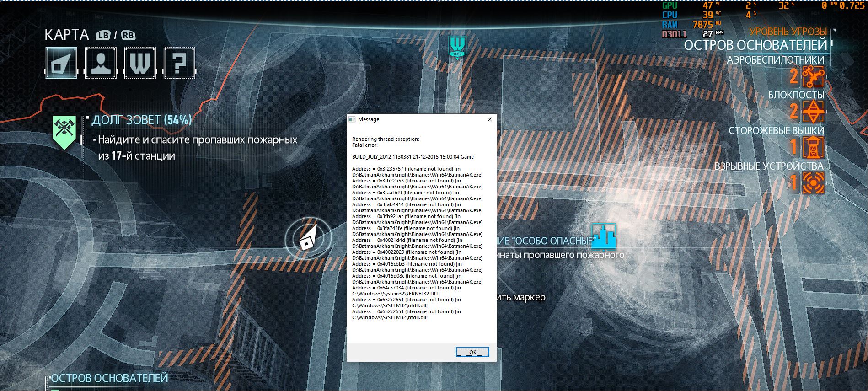Select the firefighter mission shield icon
The height and width of the screenshot is (391, 868).
tap(64, 133)
